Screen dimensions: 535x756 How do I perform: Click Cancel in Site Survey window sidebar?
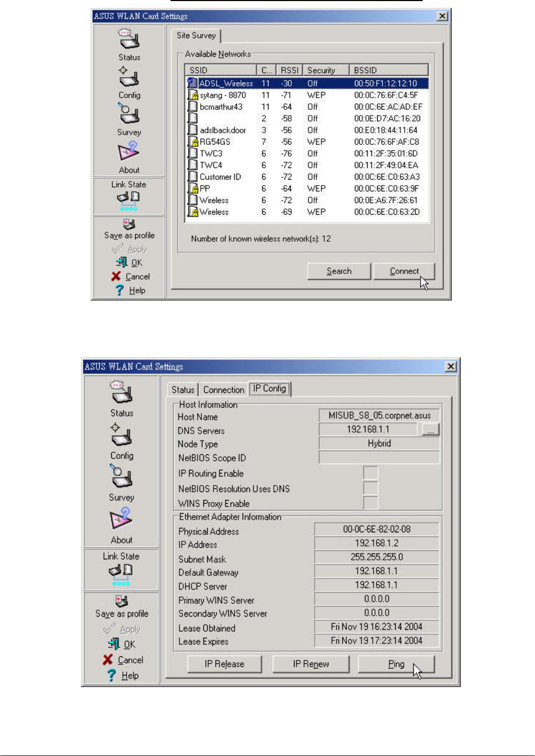click(x=131, y=276)
